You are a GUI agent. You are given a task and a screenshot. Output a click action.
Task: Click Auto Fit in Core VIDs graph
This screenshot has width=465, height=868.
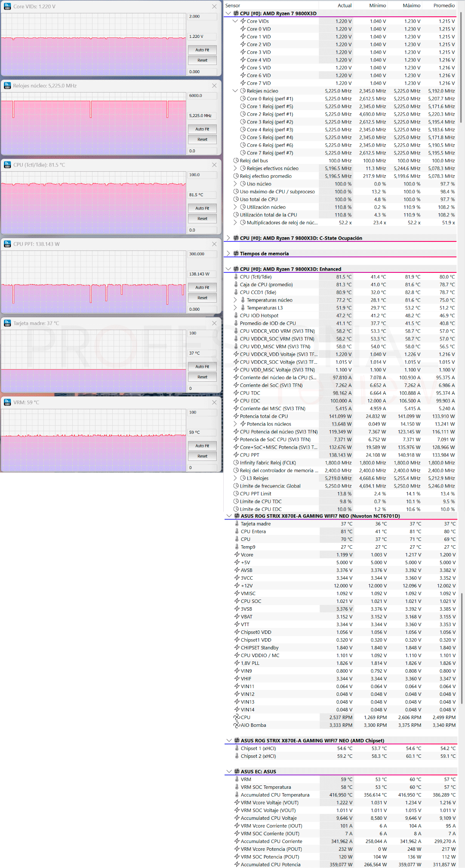[x=202, y=50]
